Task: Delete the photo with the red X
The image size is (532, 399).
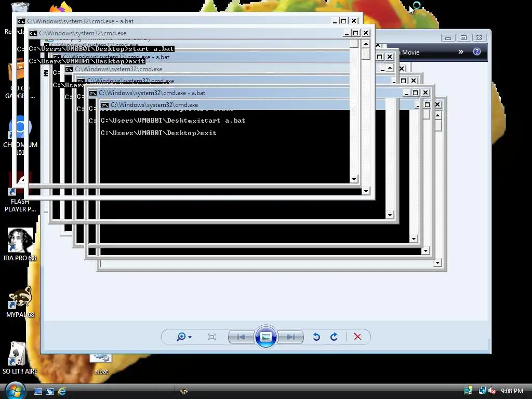Action: (x=357, y=337)
